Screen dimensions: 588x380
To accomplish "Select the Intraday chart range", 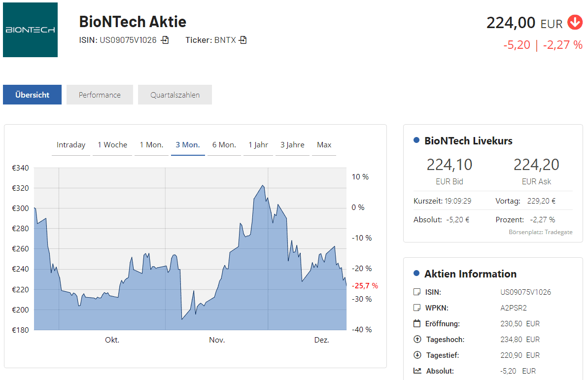I will click(x=71, y=145).
